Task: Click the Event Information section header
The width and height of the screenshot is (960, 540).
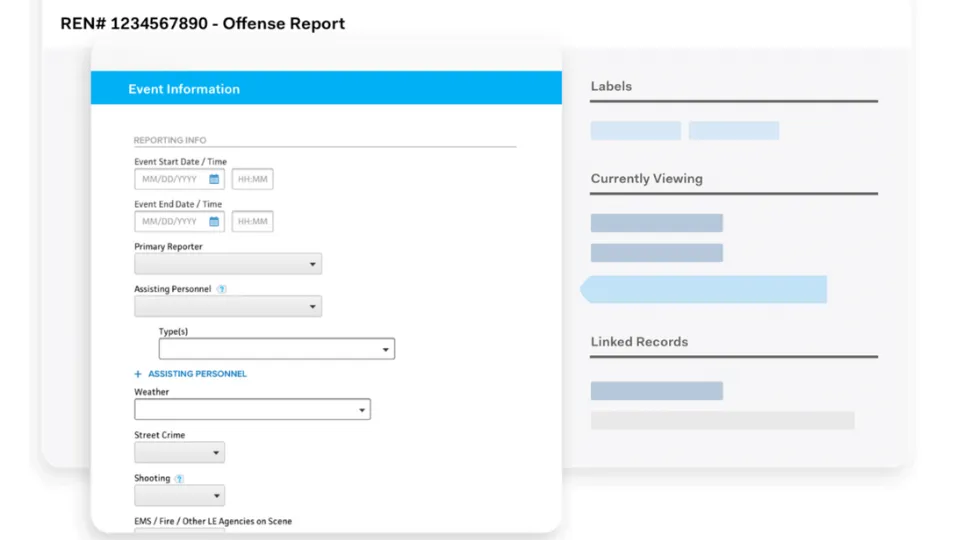Action: [326, 88]
